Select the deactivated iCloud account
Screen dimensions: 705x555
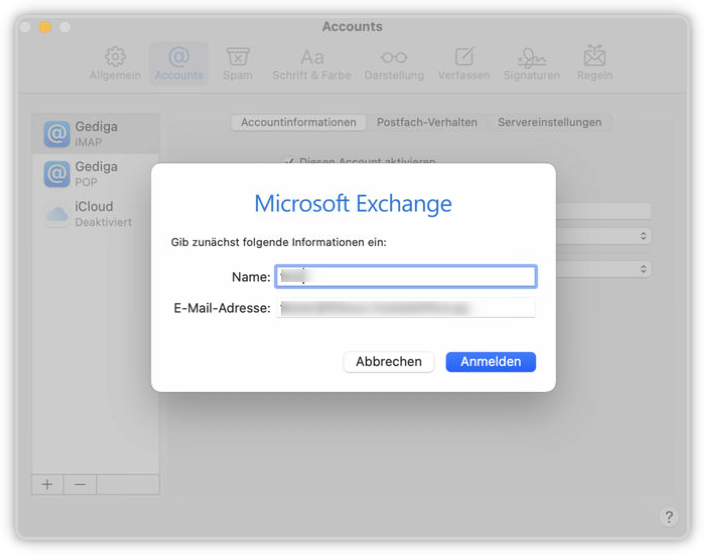point(95,214)
